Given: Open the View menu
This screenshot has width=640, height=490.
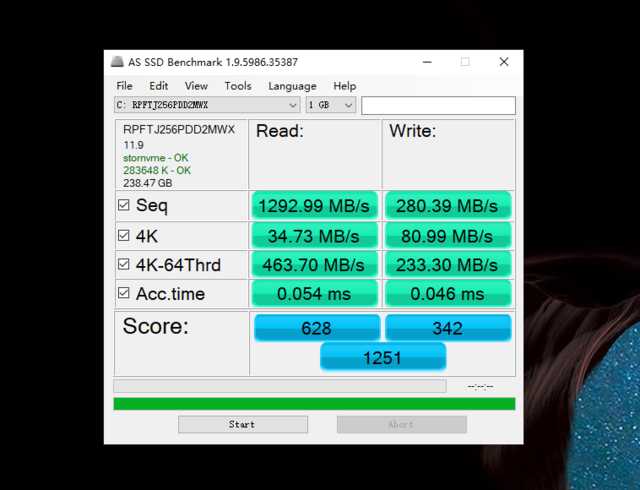Looking at the screenshot, I should 196,86.
